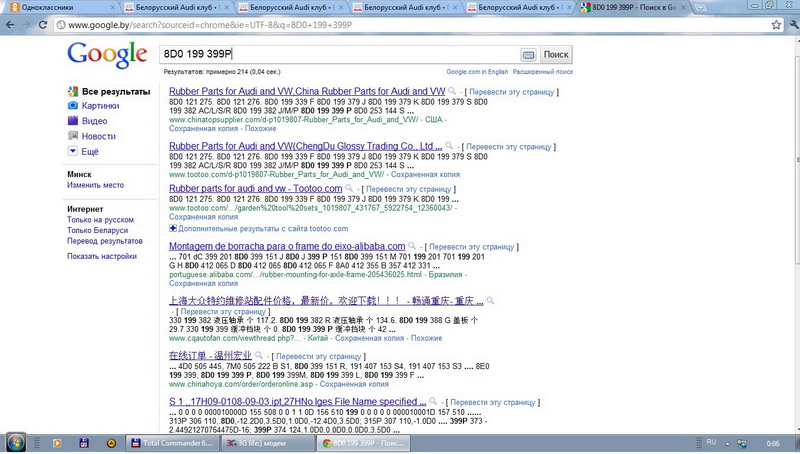The height and width of the screenshot is (454, 800).
Task: Switch input language via RU indicator
Action: tap(711, 442)
